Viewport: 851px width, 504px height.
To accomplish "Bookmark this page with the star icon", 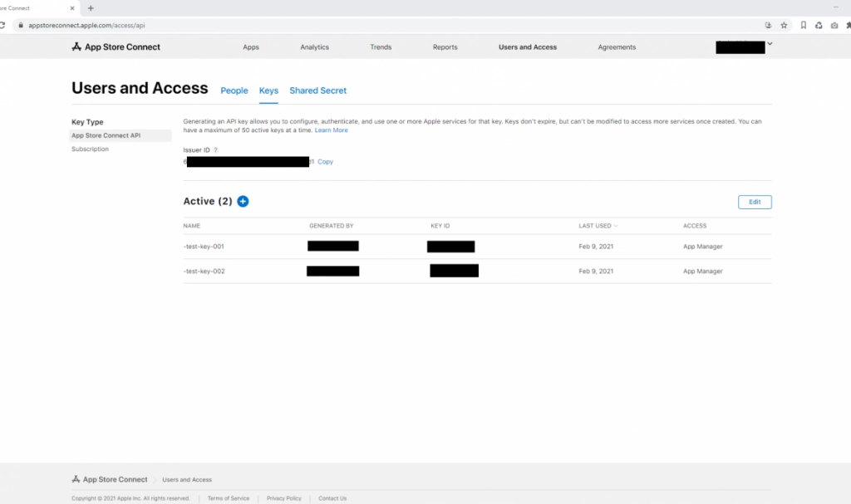I will tap(784, 26).
